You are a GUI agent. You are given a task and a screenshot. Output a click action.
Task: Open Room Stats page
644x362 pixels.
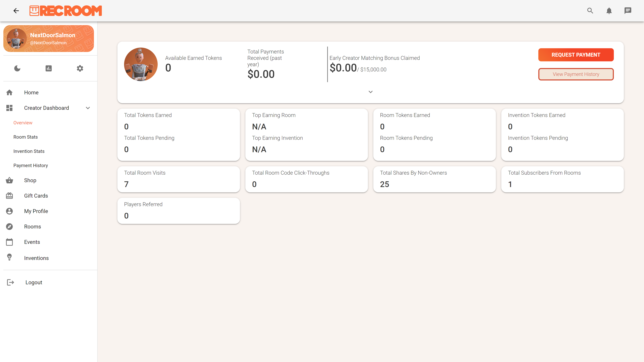(25, 137)
